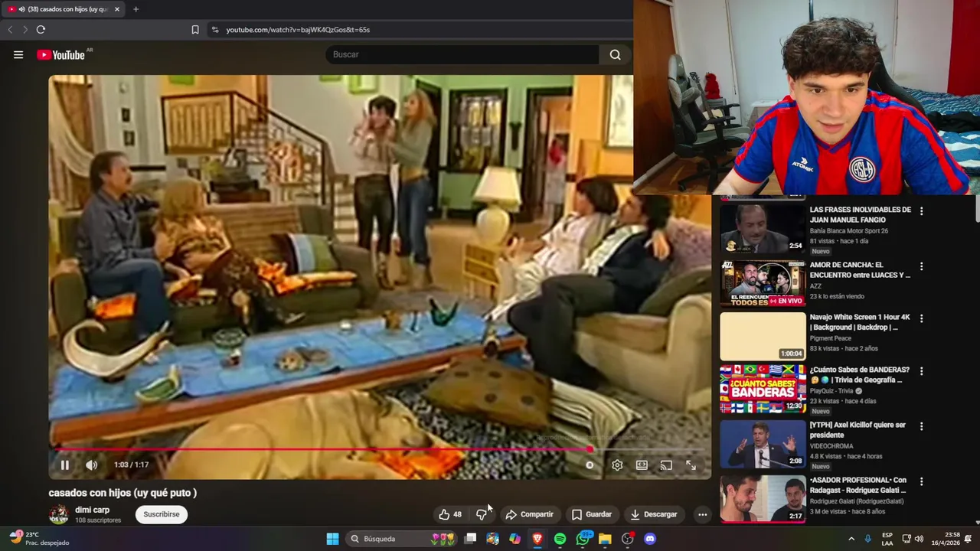Open the dimi carp channel avatar
Image resolution: width=980 pixels, height=551 pixels.
coord(58,514)
